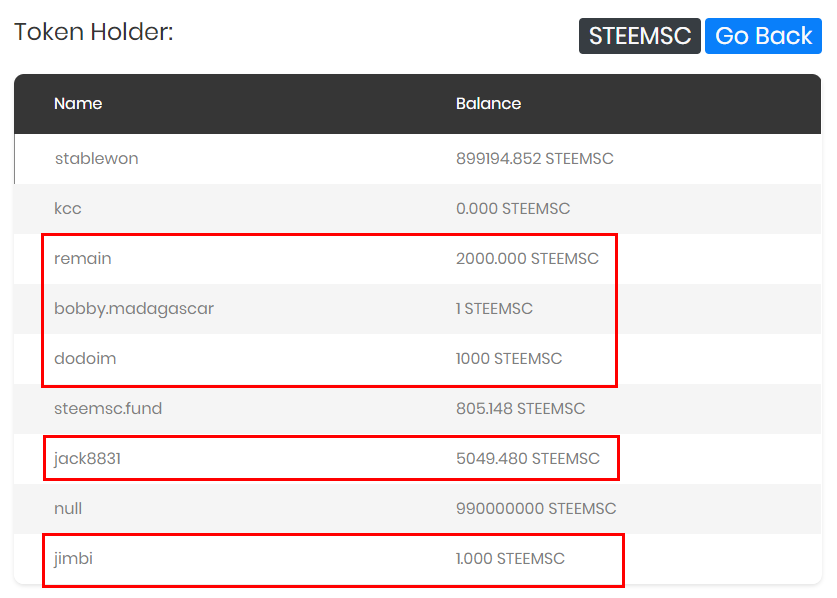Viewport: 837px width, 598px height.
Task: Click the 0.000 STEEMSC balance
Action: pos(513,208)
